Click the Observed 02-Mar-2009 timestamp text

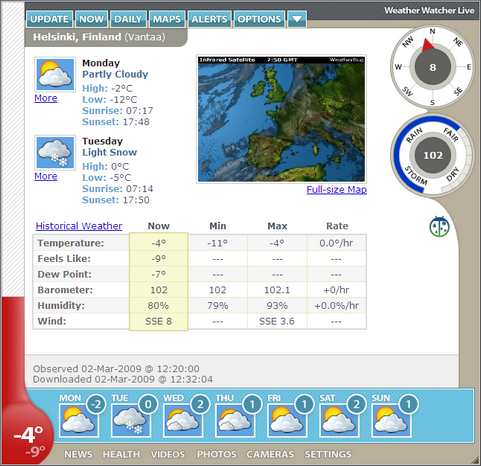pyautogui.click(x=116, y=369)
